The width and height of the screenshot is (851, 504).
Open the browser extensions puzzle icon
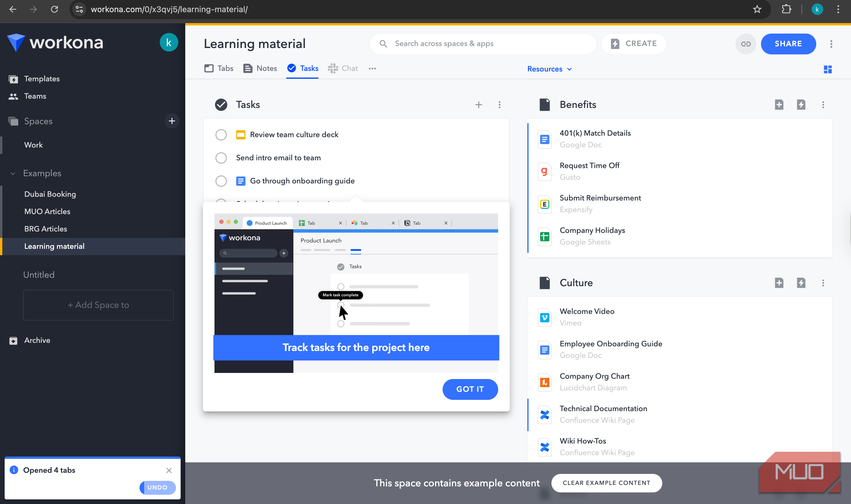click(x=786, y=10)
